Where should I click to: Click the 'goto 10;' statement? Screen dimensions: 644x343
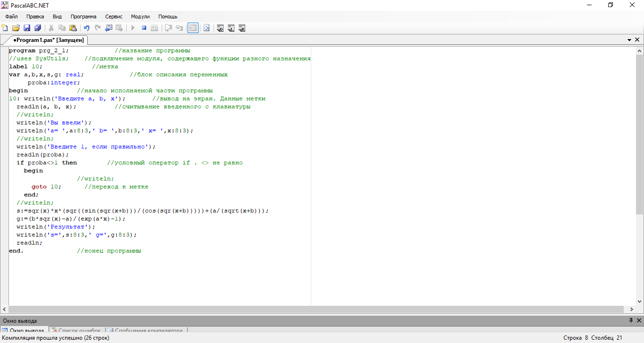tap(46, 187)
